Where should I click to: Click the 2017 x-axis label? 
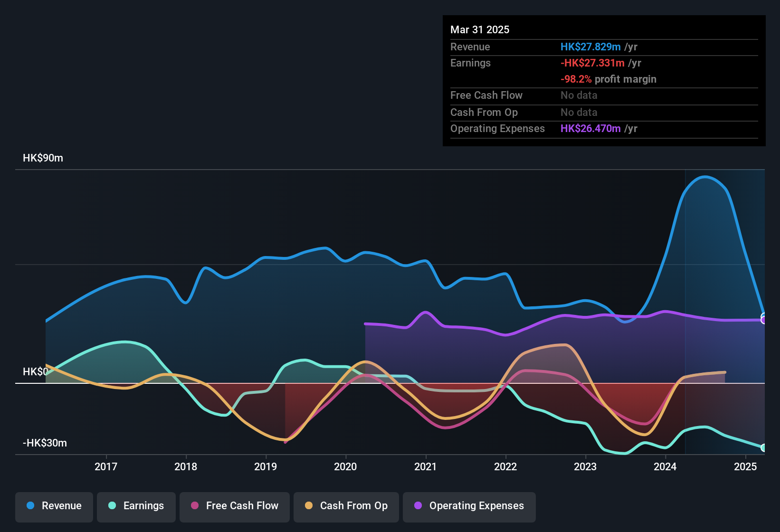[106, 466]
